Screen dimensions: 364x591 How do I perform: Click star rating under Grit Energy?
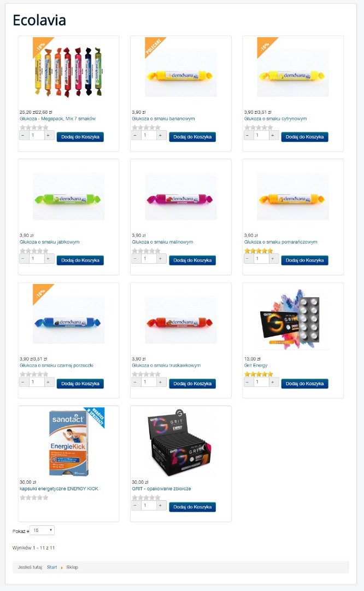[258, 374]
